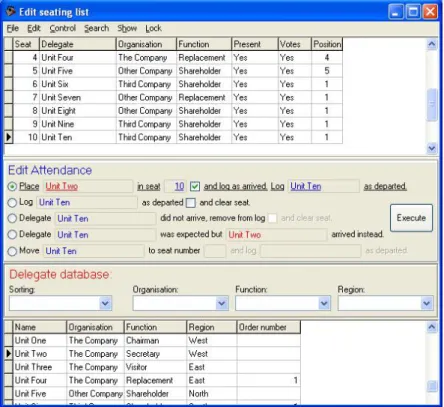Screen dimensions: 444x407
Task: Click the seating list scroll up arrow
Action: pos(432,44)
